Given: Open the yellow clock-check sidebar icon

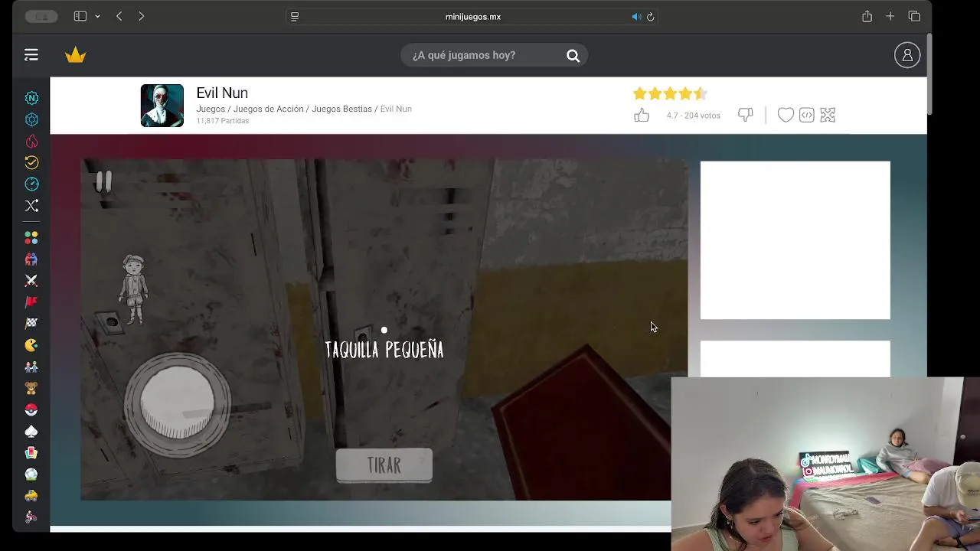Looking at the screenshot, I should click(x=31, y=162).
